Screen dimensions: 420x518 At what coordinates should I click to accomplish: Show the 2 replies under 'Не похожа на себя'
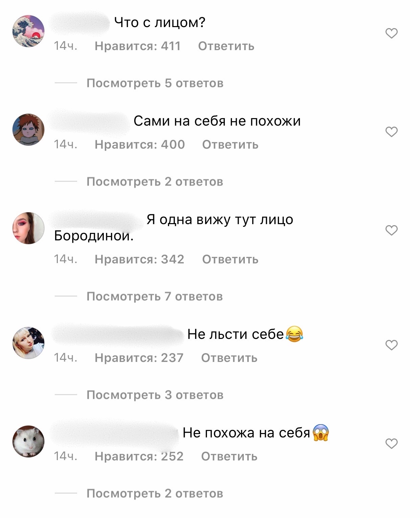[155, 493]
